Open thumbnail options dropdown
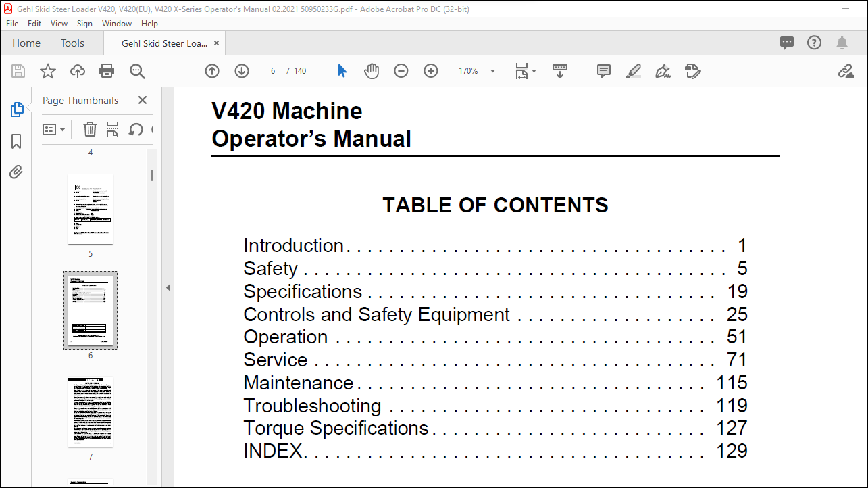This screenshot has width=868, height=488. tap(54, 129)
